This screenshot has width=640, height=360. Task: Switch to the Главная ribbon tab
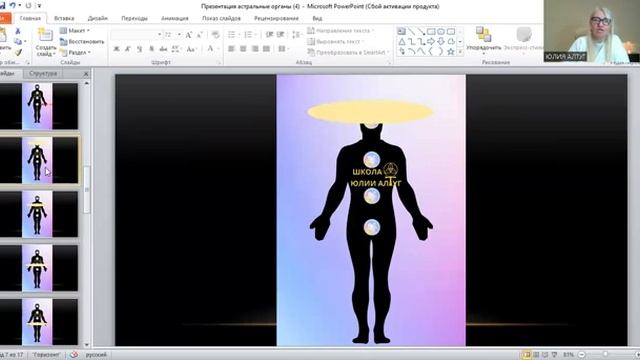pyautogui.click(x=30, y=18)
